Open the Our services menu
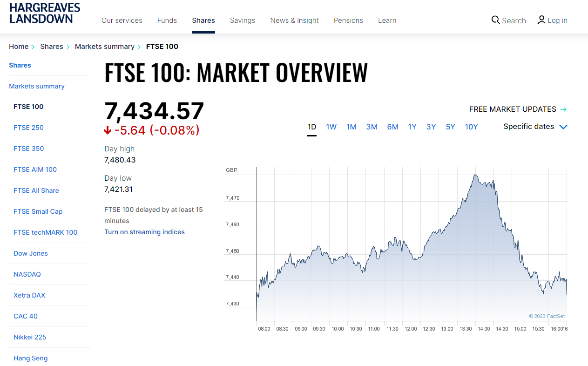The image size is (588, 366). pos(122,20)
